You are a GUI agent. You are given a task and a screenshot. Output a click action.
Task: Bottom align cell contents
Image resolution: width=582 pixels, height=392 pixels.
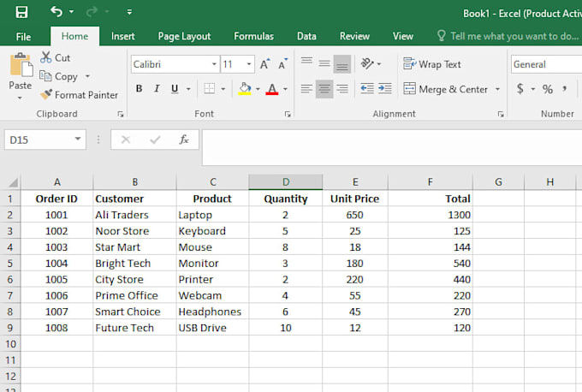[341, 64]
